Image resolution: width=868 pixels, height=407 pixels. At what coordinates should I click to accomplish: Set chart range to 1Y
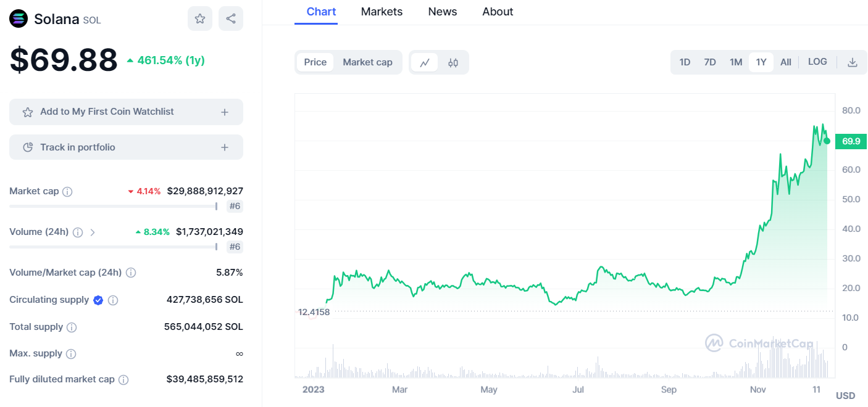[761, 62]
